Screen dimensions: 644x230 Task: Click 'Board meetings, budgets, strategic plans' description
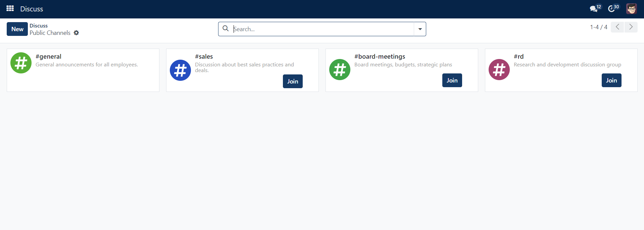403,64
